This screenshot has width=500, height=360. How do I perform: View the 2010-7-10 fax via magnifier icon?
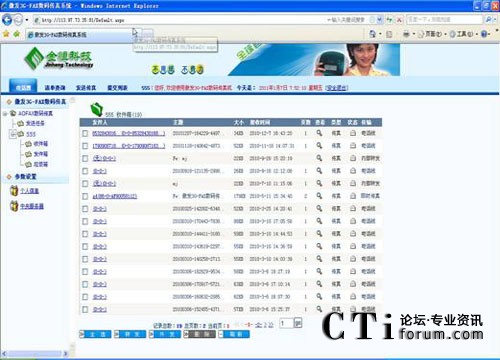pos(319,183)
